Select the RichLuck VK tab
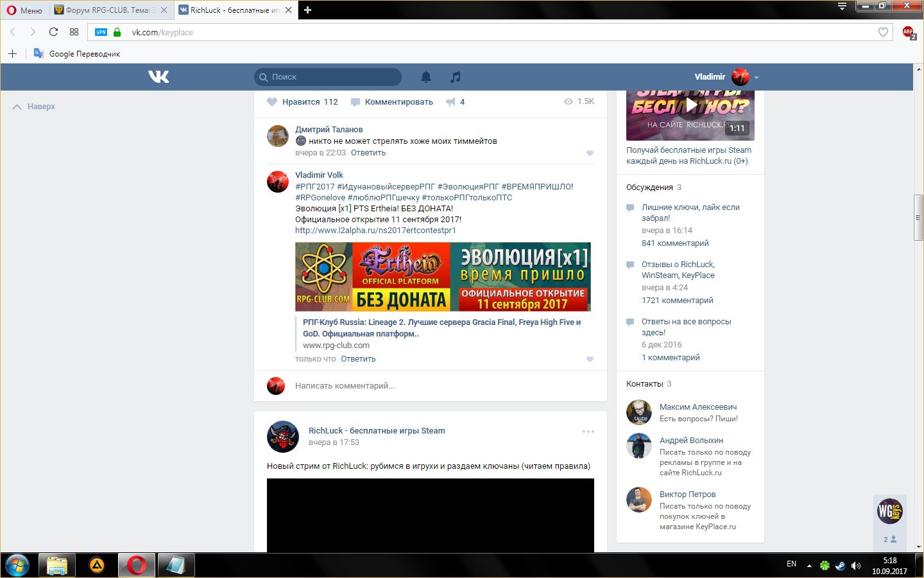Viewport: 924px width, 578px height. 234,10
